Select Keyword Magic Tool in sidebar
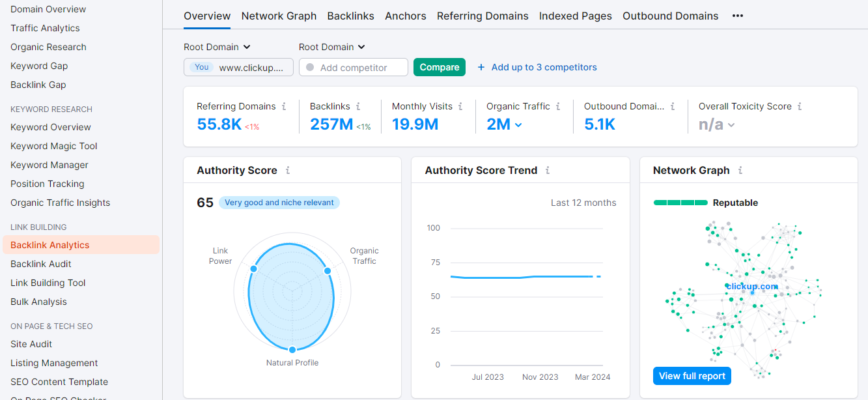This screenshot has height=400, width=868. click(x=54, y=146)
